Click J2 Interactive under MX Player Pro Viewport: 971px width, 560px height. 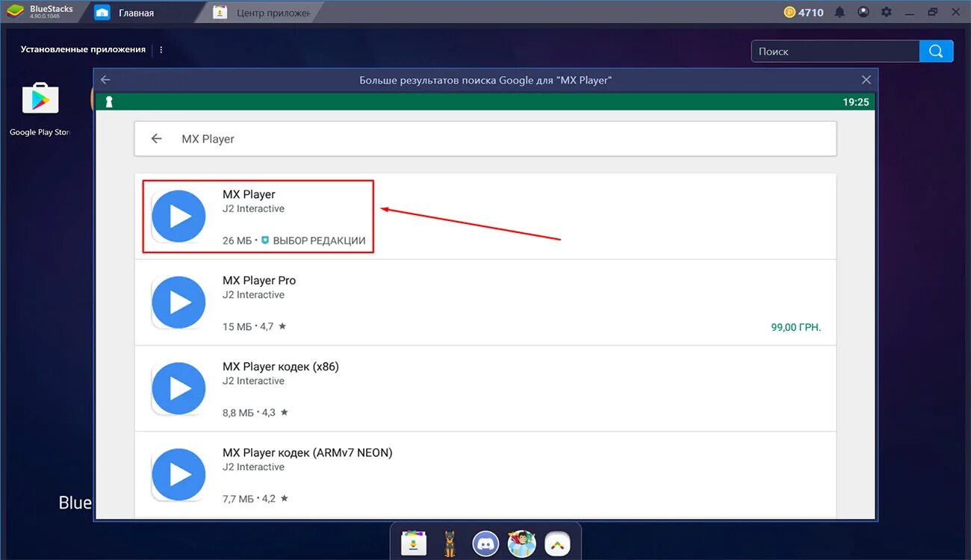(253, 295)
